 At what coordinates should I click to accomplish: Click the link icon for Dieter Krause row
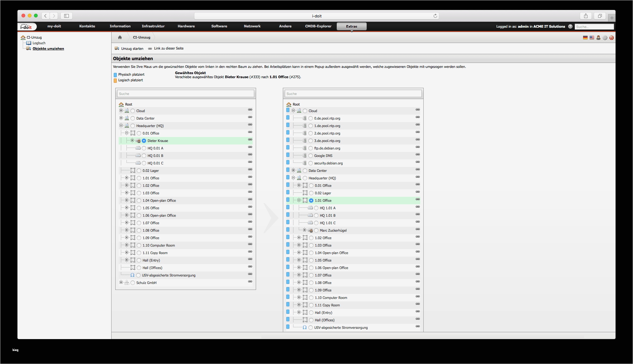[x=250, y=139]
